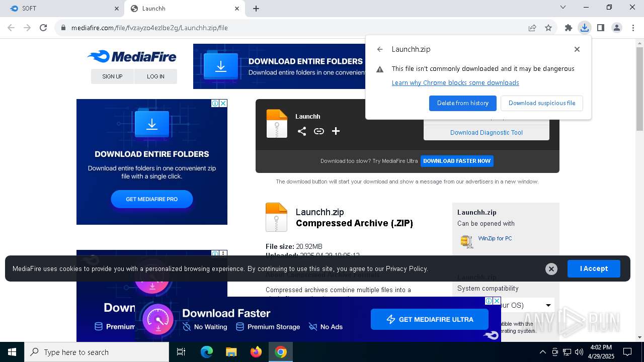Image resolution: width=644 pixels, height=362 pixels.
Task: Click the LOG IN button
Action: 155,76
